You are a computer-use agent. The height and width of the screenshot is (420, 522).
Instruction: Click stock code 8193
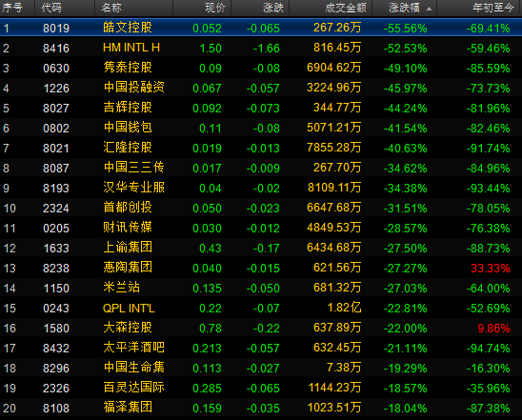56,188
